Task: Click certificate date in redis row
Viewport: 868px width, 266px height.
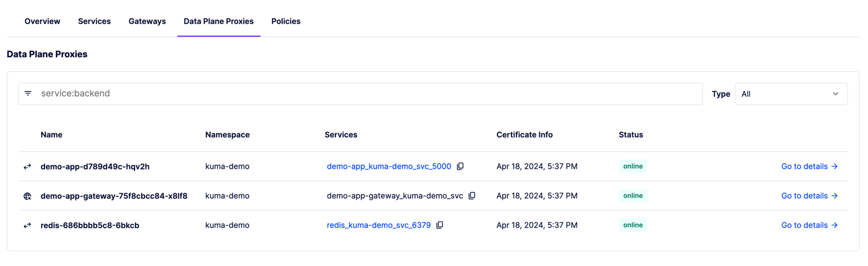Action: [x=537, y=225]
